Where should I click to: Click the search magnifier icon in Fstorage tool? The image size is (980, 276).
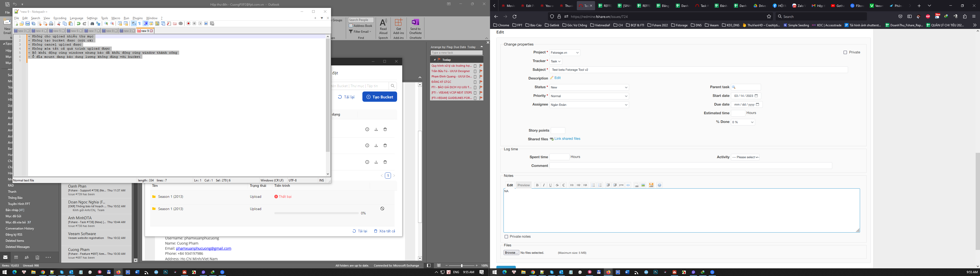click(x=393, y=86)
